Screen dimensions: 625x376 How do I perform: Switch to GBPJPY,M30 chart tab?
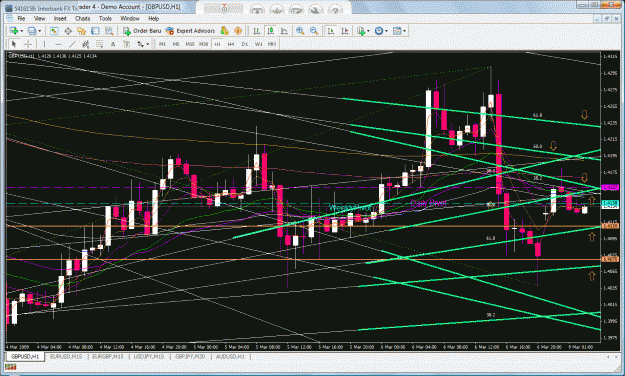[x=191, y=356]
